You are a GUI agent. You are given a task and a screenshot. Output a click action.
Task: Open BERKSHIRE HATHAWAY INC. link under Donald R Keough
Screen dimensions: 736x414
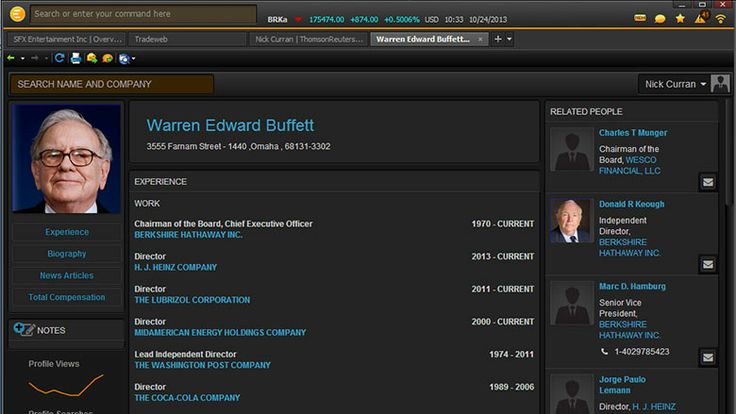click(629, 247)
